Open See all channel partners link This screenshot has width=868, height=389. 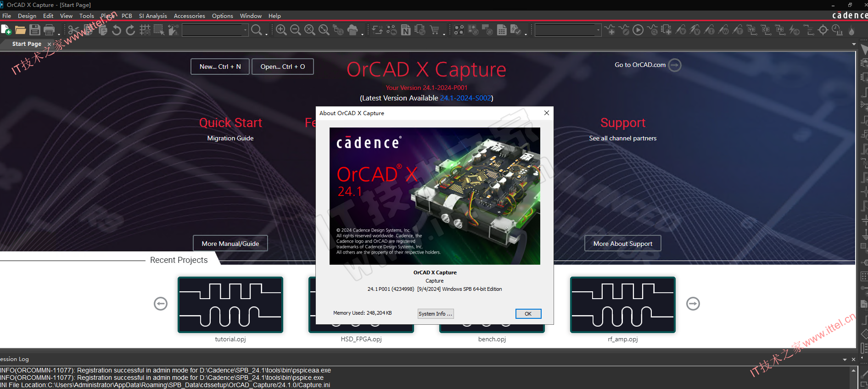click(623, 138)
